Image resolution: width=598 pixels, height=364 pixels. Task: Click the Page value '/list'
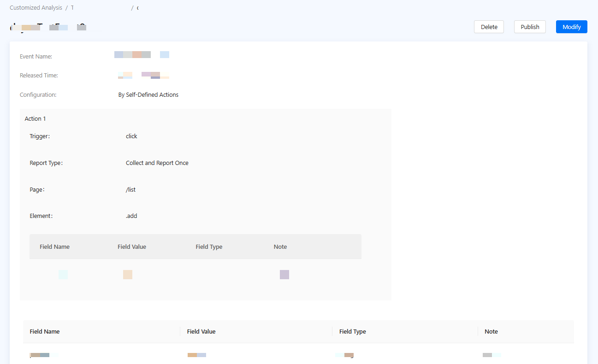point(130,189)
